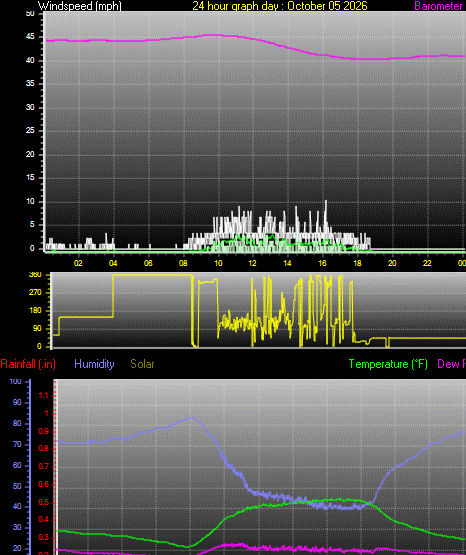Click the Temperature (°F) legend label
This screenshot has width=466, height=555.
pyautogui.click(x=388, y=364)
